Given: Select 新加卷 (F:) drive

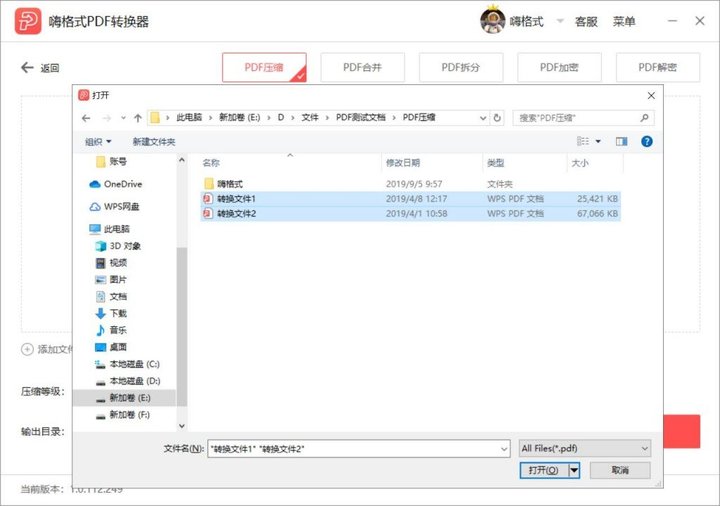Looking at the screenshot, I should (123, 415).
